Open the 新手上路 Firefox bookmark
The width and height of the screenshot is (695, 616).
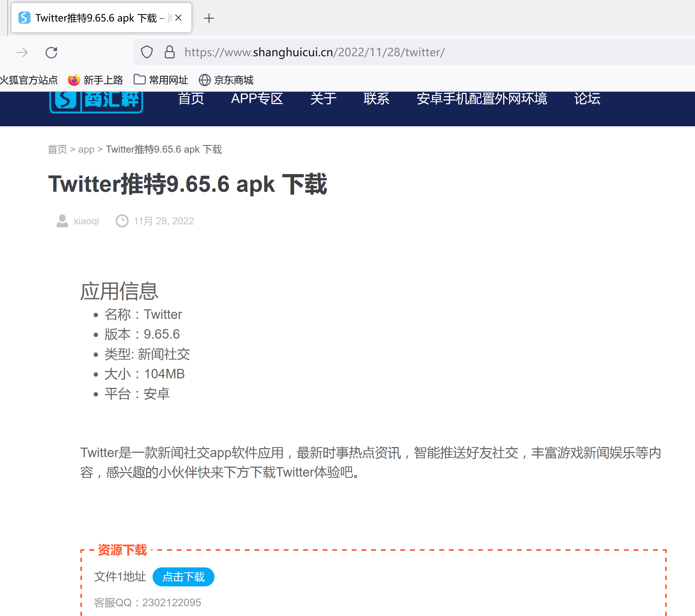click(x=95, y=80)
